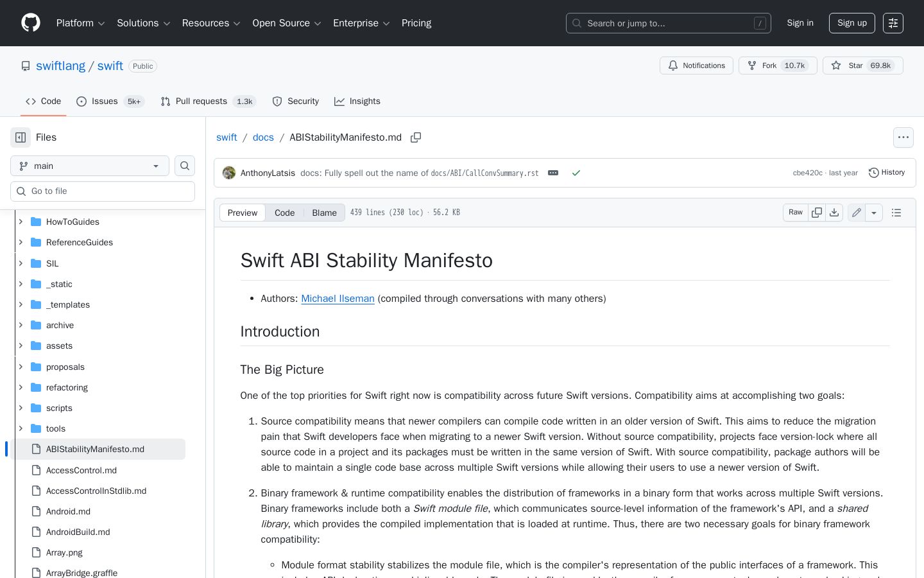Viewport: 924px width, 578px height.
Task: Focus the Go to file field
Action: pyautogui.click(x=103, y=191)
